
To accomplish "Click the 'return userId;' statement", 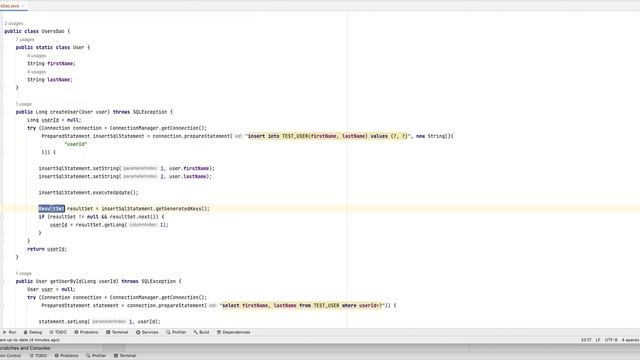I will point(47,249).
